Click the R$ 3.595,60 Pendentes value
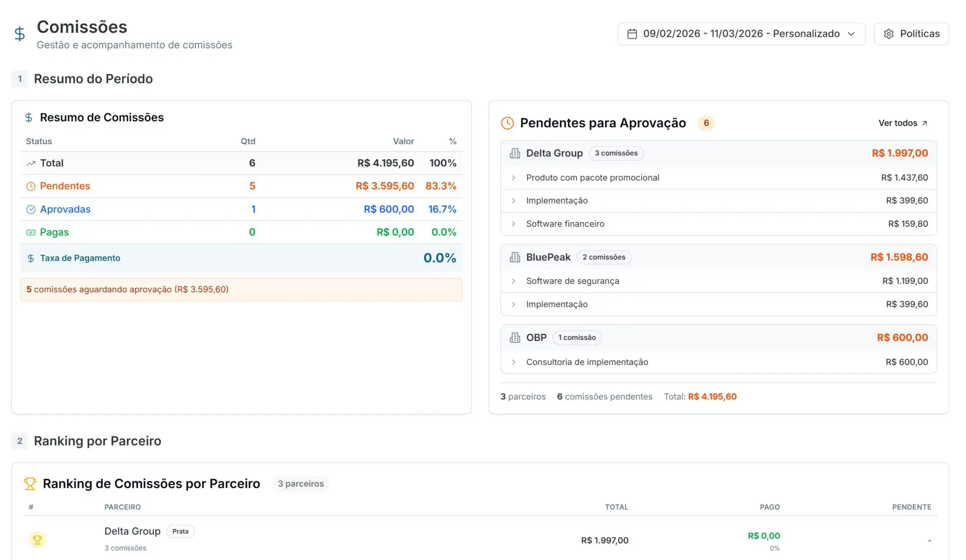 click(x=385, y=186)
